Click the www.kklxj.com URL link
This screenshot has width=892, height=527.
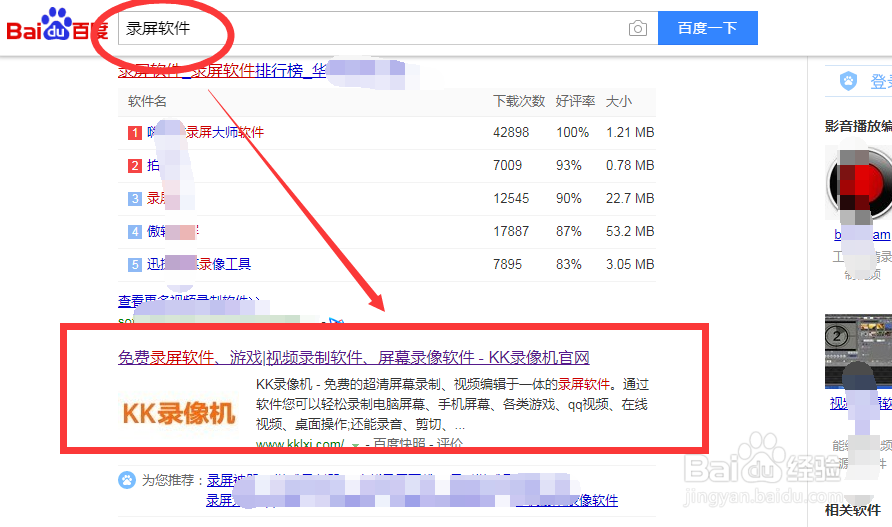tap(300, 443)
